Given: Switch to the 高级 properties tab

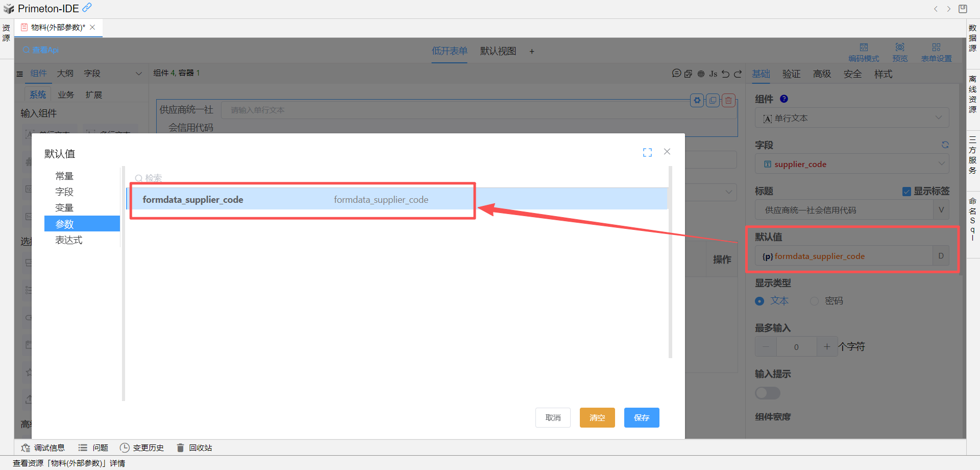Looking at the screenshot, I should pyautogui.click(x=822, y=74).
